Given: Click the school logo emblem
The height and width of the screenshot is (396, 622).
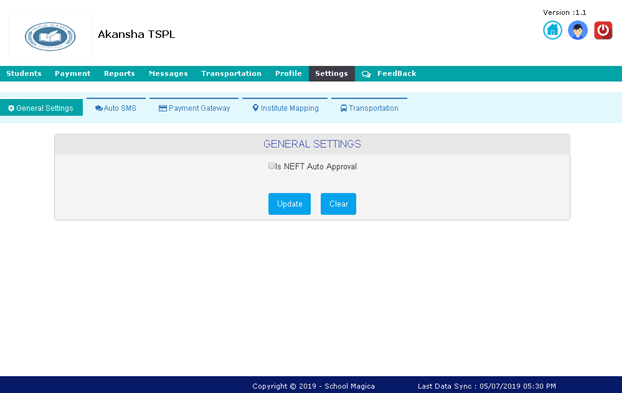Looking at the screenshot, I should [x=50, y=37].
